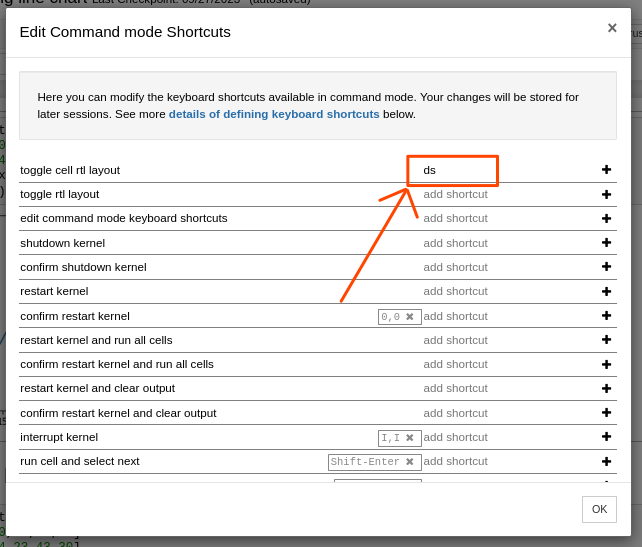The width and height of the screenshot is (642, 547).
Task: Click add shortcut field for toggle rtl layout
Action: (456, 194)
